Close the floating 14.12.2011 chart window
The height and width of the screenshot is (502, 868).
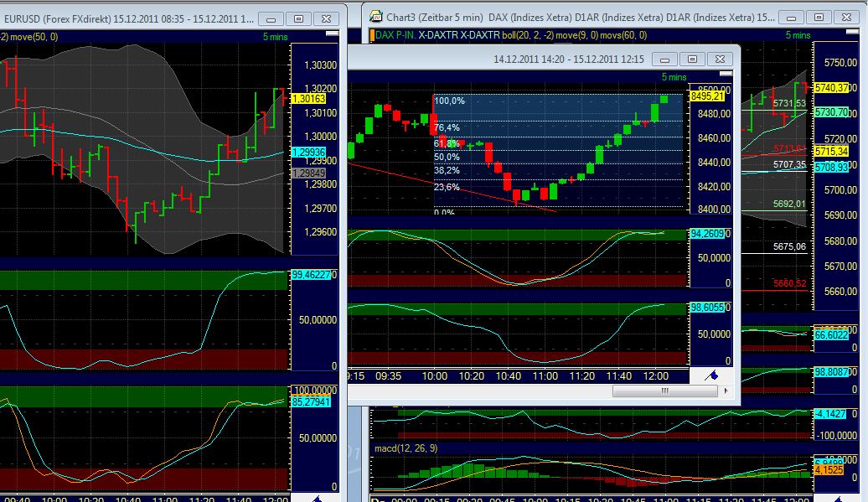(x=720, y=59)
